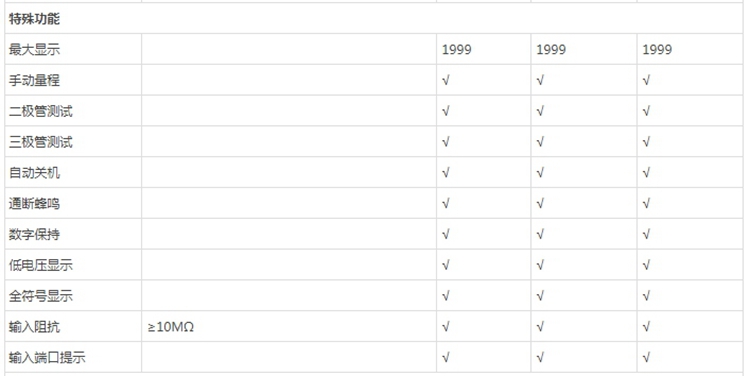Click the 特殊功能 section header

[x=34, y=19]
